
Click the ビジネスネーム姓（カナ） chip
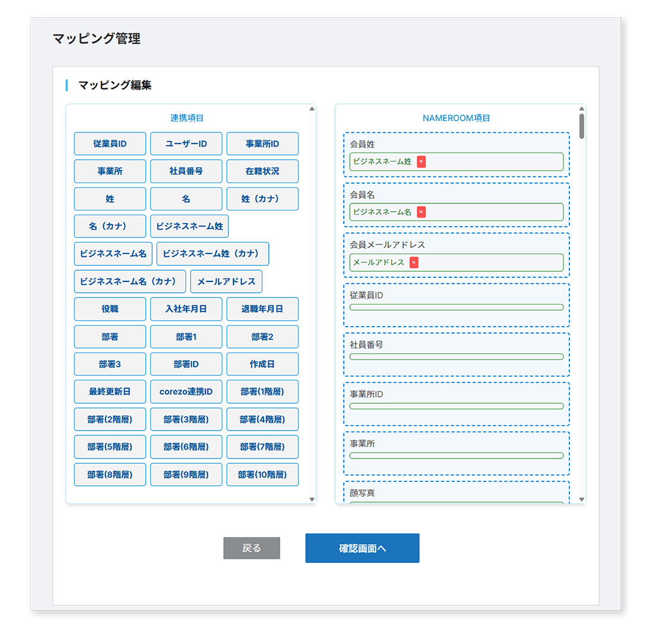pos(212,254)
